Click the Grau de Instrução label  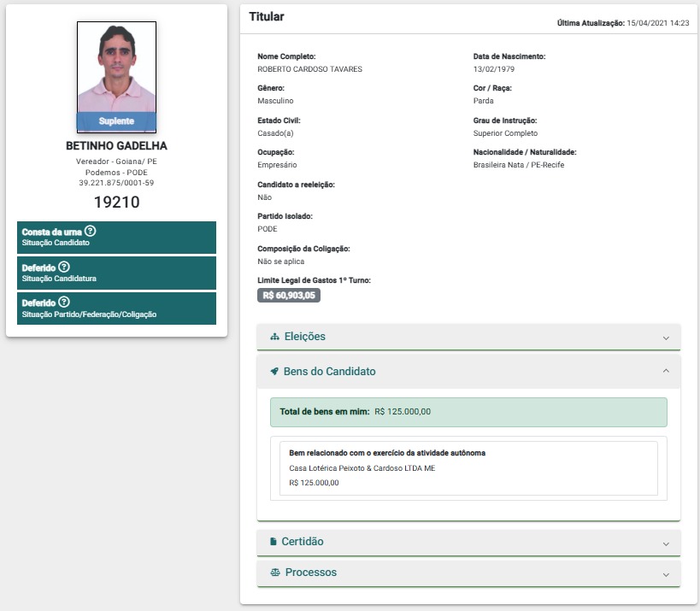coord(505,120)
